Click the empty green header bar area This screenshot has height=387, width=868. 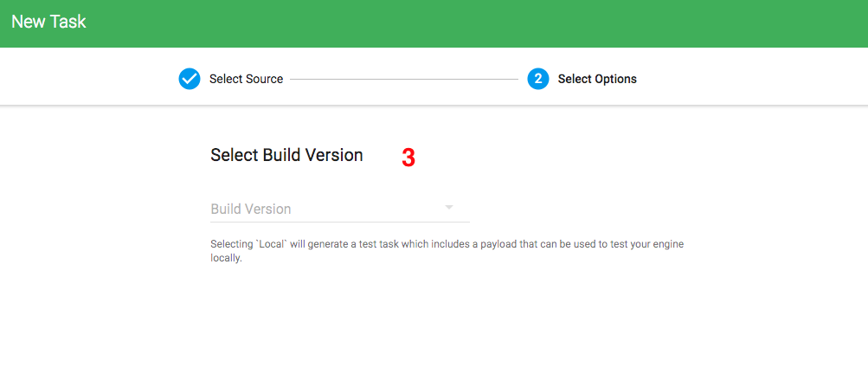476,23
